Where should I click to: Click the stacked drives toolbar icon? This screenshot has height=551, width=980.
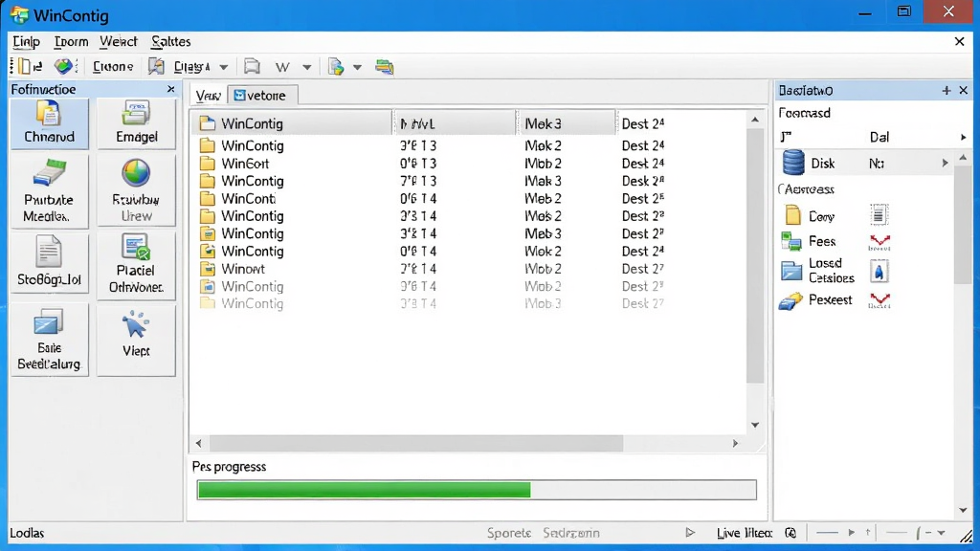[x=385, y=66]
